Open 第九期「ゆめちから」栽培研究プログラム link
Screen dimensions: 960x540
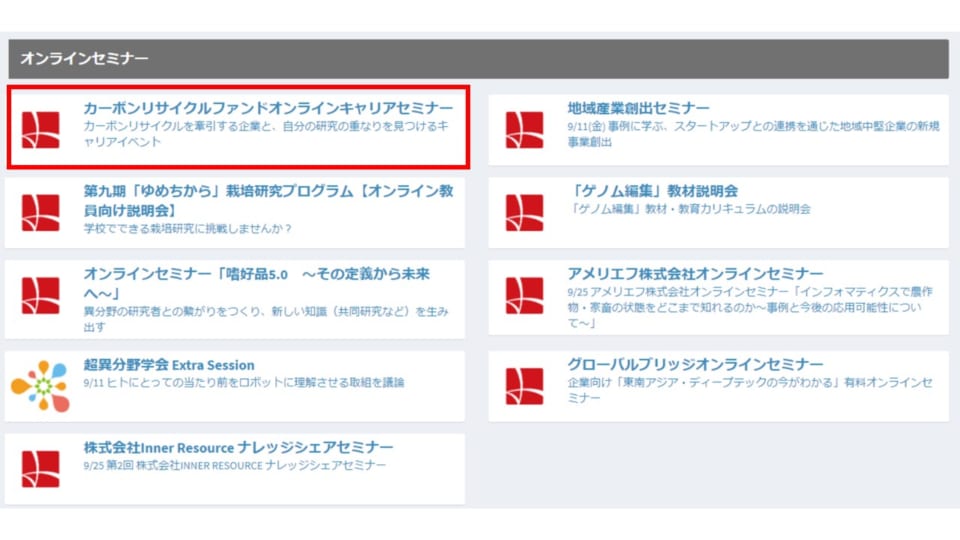pos(268,200)
